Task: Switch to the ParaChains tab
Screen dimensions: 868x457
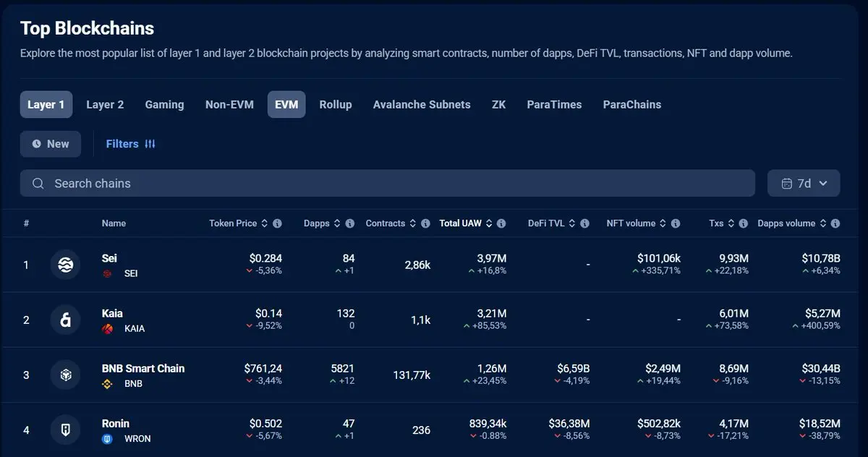Action: tap(632, 104)
